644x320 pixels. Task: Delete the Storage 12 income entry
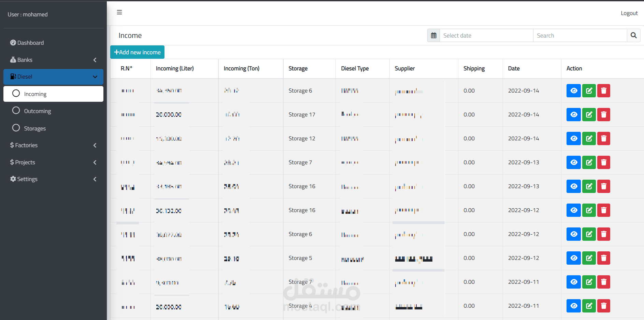coord(604,139)
